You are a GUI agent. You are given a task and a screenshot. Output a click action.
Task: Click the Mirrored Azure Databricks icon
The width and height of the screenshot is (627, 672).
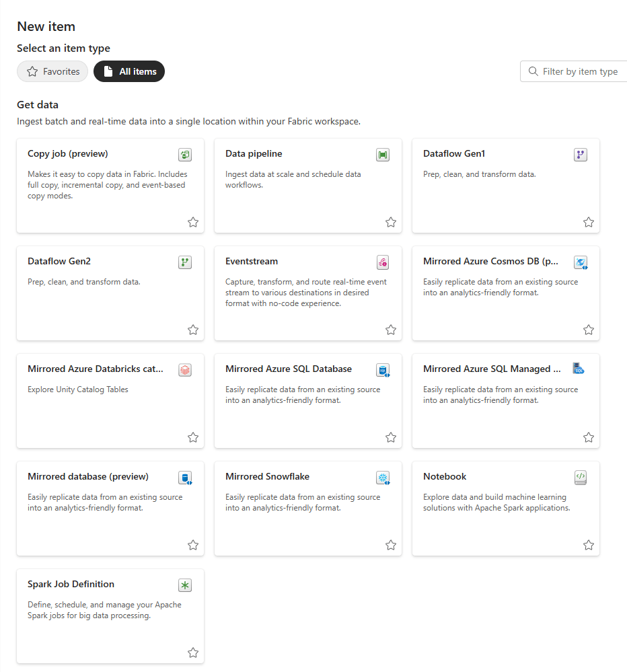point(185,370)
